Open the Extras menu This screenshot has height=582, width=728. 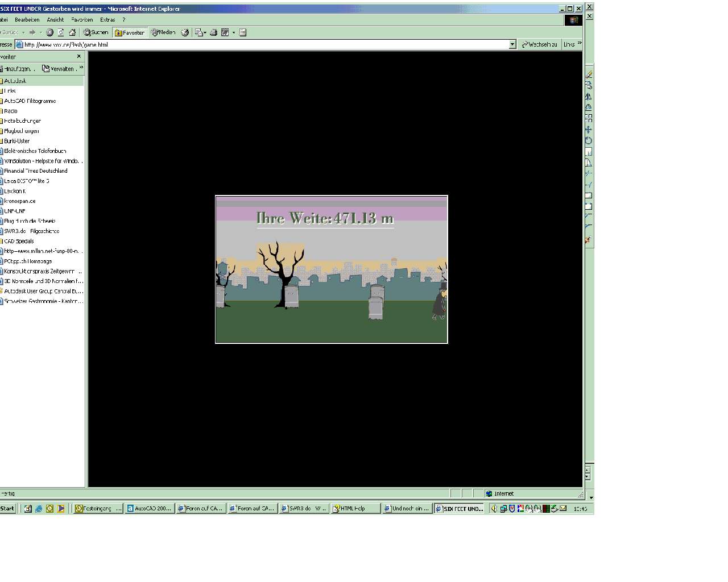click(107, 19)
